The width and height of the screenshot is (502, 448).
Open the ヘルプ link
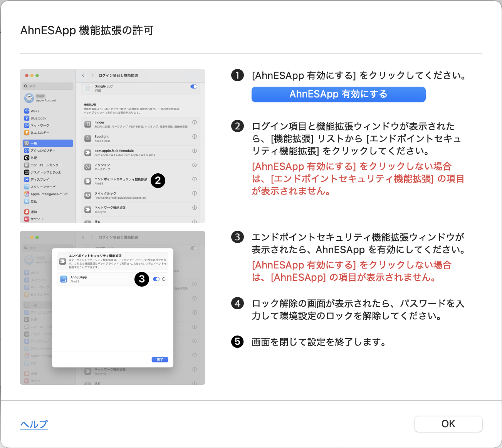point(34,424)
